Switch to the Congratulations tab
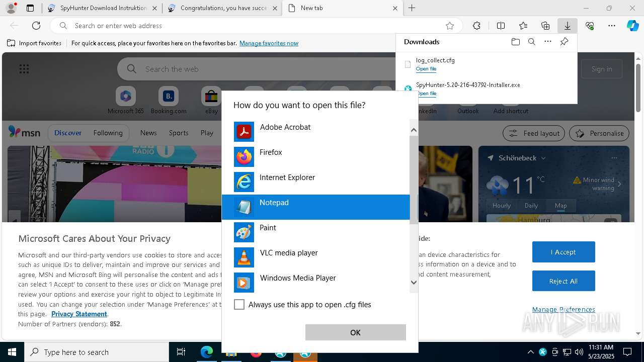 point(222,8)
